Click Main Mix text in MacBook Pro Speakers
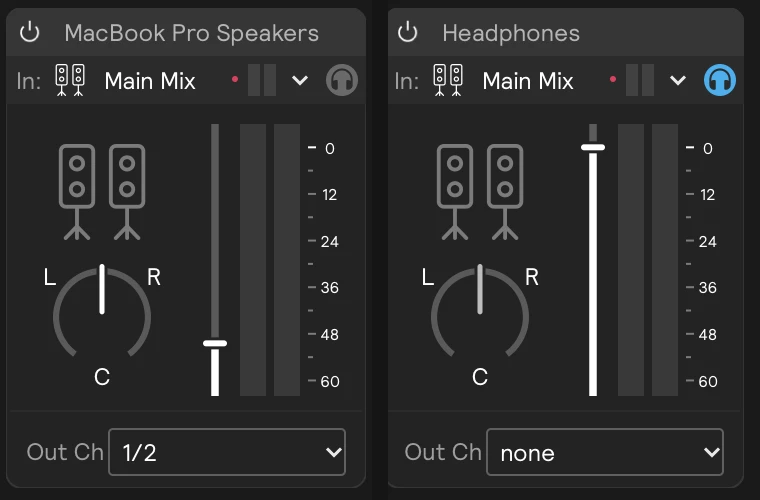 coord(150,81)
